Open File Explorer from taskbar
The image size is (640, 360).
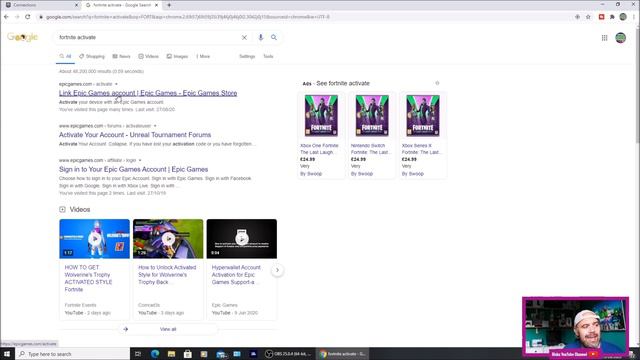(171, 354)
